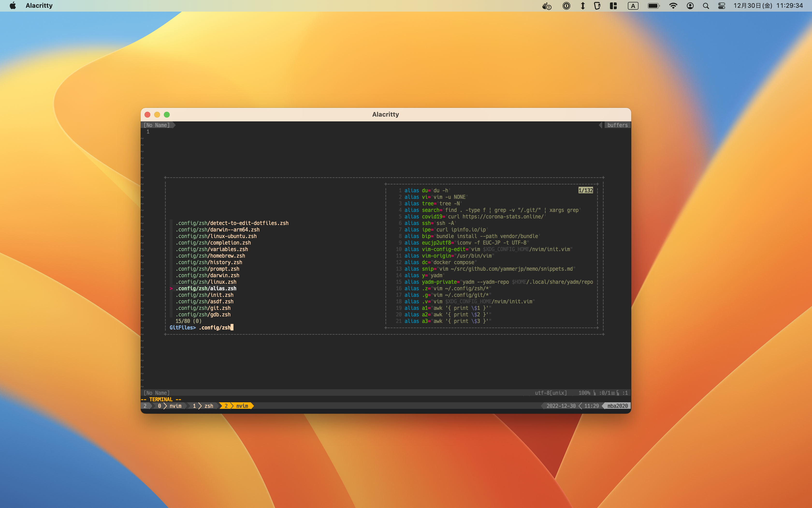The height and width of the screenshot is (508, 812).
Task: Click preview line alias eucjp2utf8
Action: pyautogui.click(x=466, y=243)
